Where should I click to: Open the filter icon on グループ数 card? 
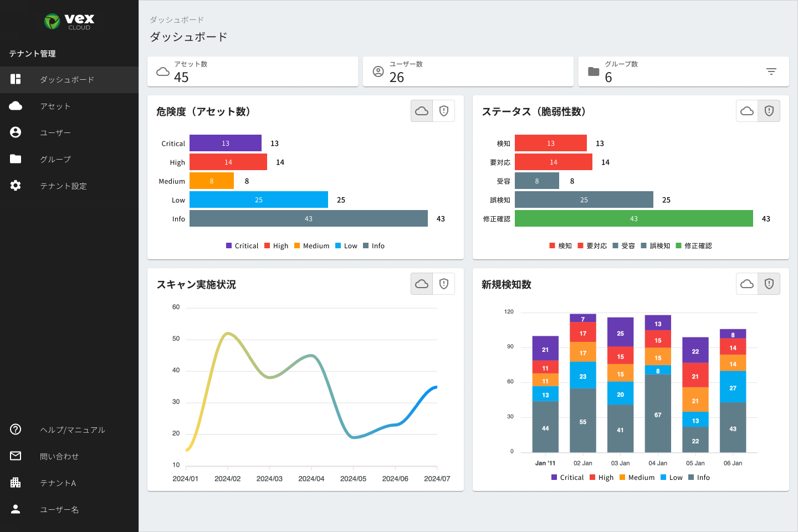[x=771, y=71]
